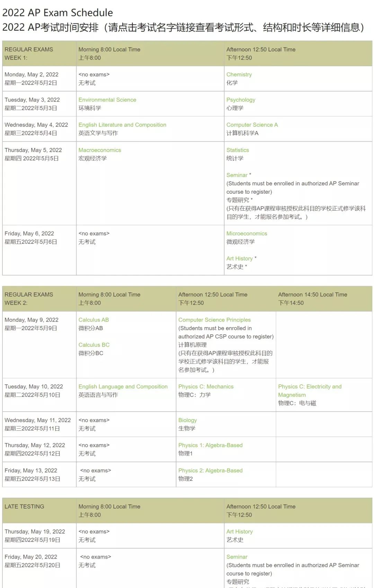Select the Physics C: Mechanics link
Screen dimensions: 374x588
(x=206, y=386)
